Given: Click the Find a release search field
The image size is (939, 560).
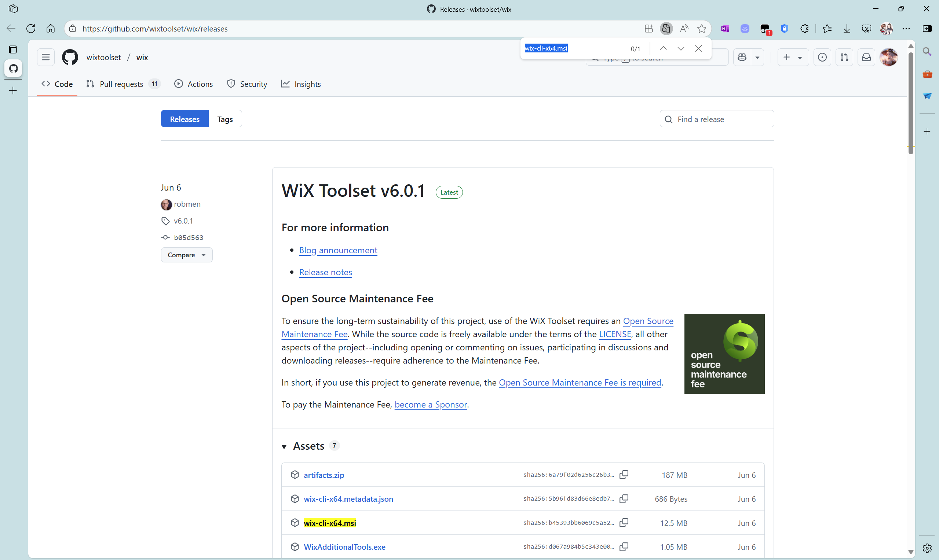Looking at the screenshot, I should 717,119.
